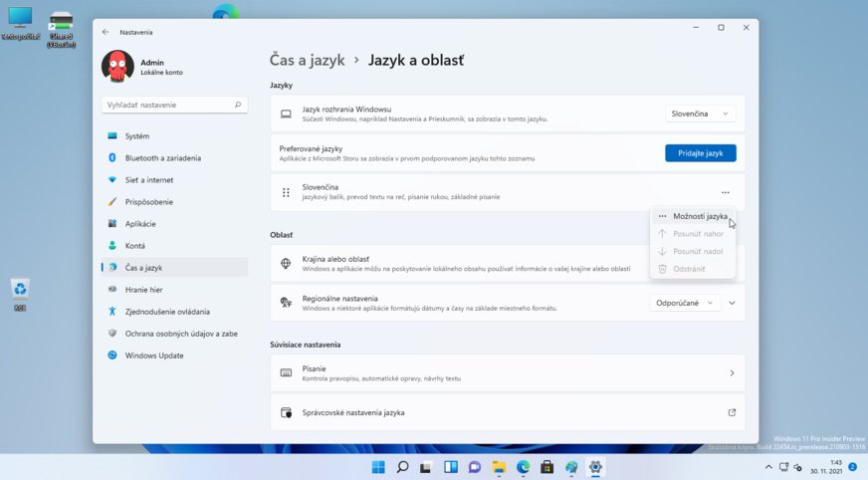
Task: Go to Windows Update section
Action: [153, 356]
